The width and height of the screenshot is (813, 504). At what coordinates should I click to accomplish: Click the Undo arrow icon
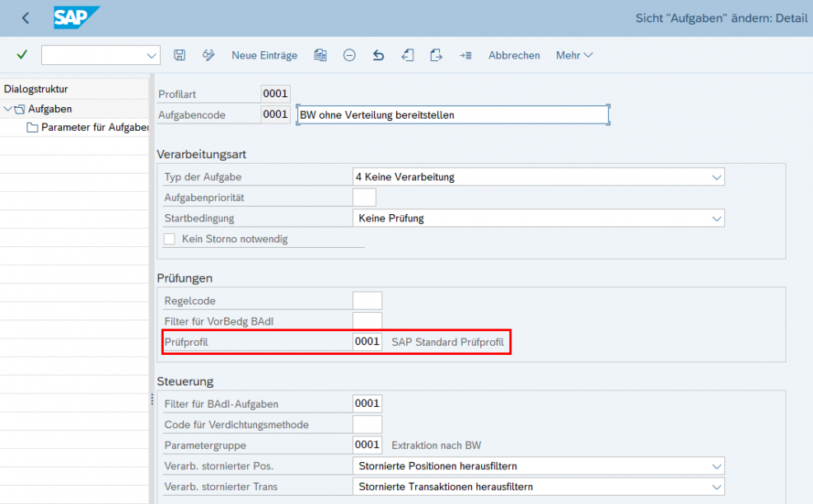pyautogui.click(x=379, y=55)
